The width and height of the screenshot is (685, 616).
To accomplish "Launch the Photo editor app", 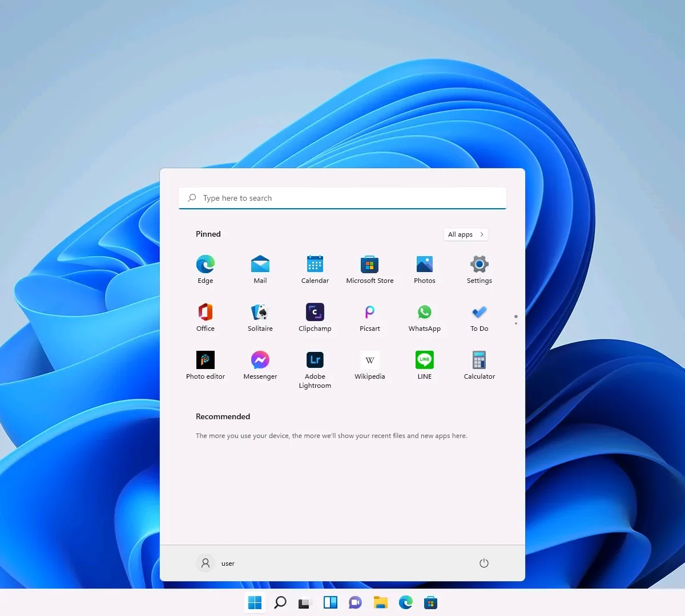I will point(205,365).
